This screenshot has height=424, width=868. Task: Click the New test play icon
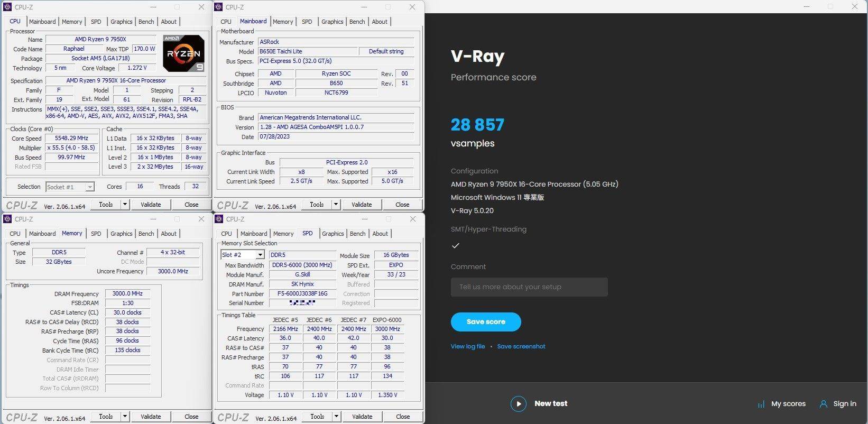click(518, 404)
